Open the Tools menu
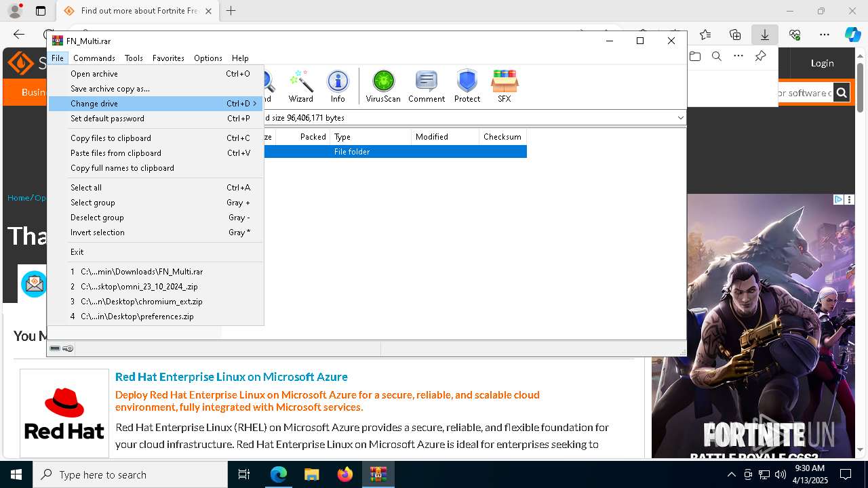The width and height of the screenshot is (868, 488). pos(134,58)
